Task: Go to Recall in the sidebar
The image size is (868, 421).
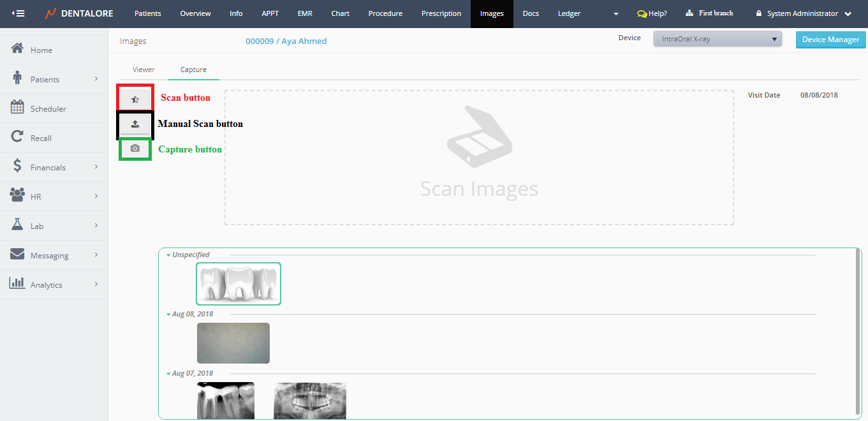Action: 41,138
